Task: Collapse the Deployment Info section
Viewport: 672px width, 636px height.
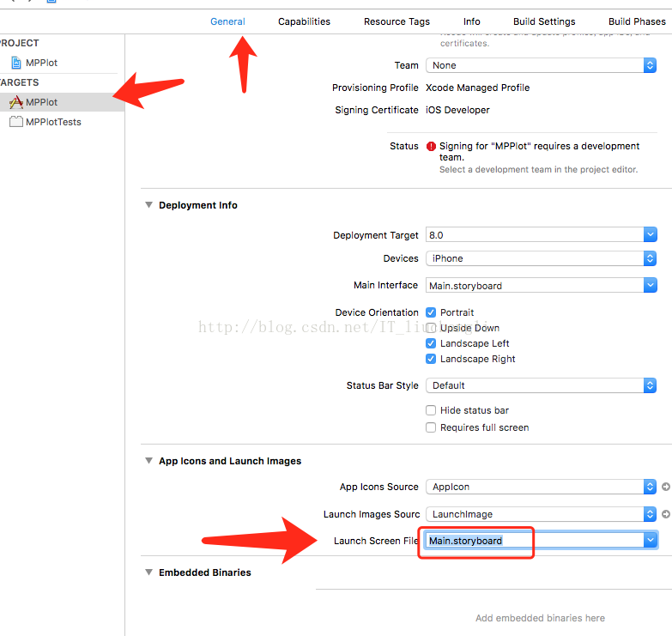Action: tap(148, 205)
